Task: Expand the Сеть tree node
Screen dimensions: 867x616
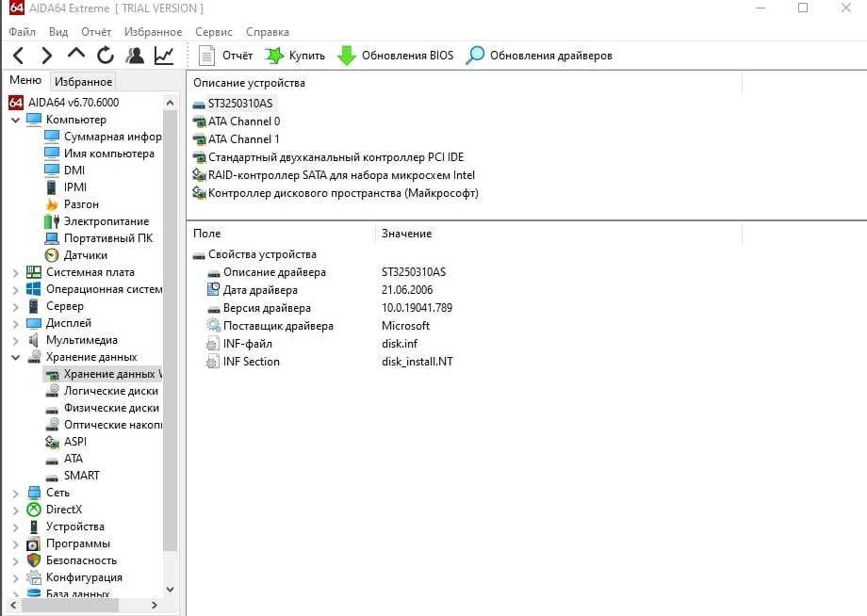Action: (x=15, y=494)
